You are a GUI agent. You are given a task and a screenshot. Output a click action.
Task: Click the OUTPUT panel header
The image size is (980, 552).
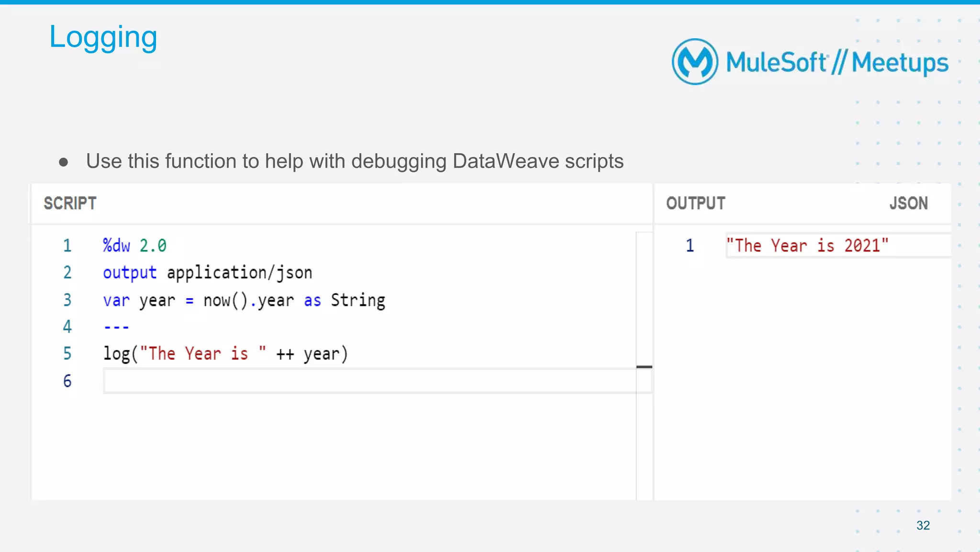pyautogui.click(x=695, y=203)
